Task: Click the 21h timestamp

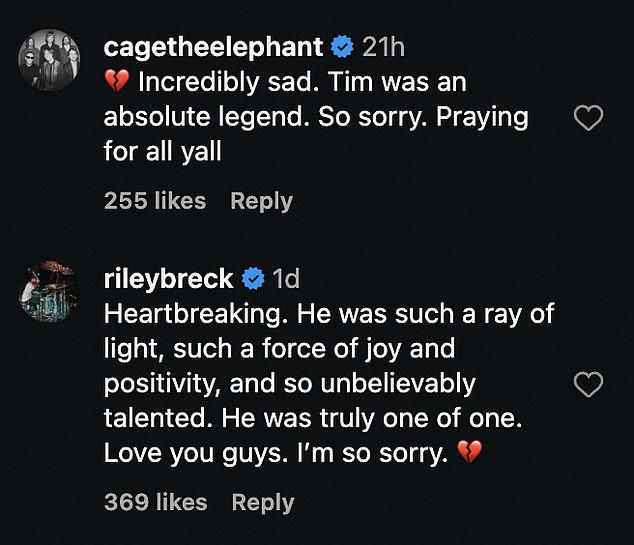Action: (x=383, y=47)
